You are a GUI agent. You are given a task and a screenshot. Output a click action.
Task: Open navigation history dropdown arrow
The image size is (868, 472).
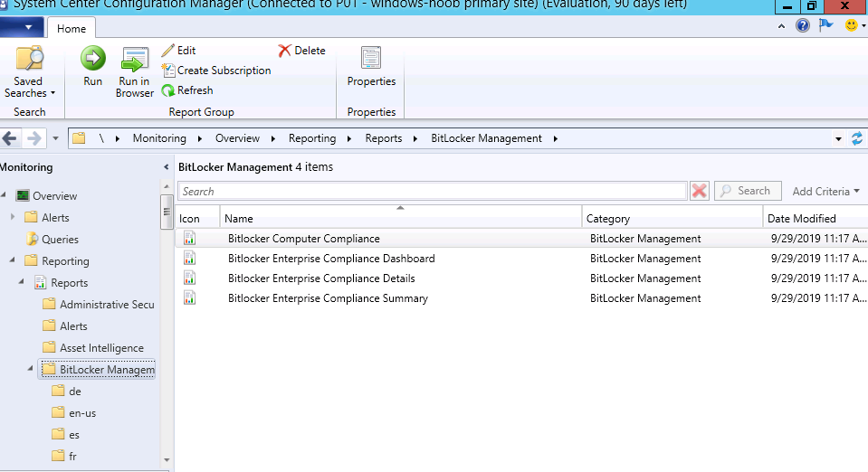(x=55, y=138)
